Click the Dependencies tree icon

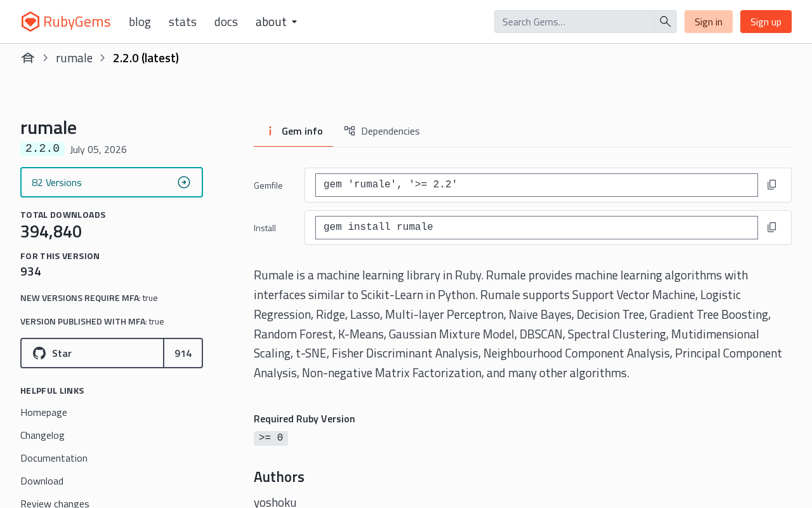(350, 131)
